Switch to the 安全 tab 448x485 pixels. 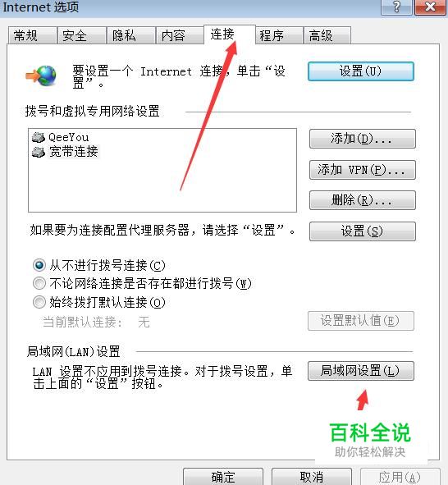[x=81, y=35]
